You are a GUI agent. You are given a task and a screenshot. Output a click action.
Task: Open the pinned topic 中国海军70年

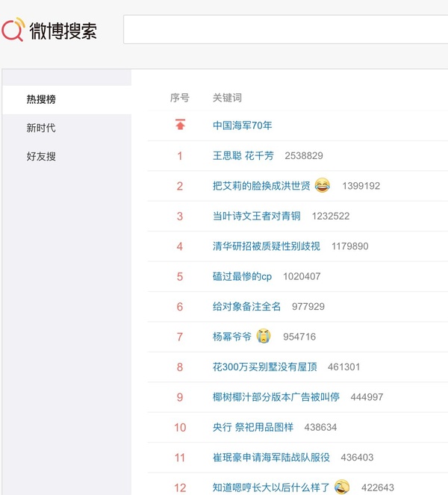tap(242, 125)
